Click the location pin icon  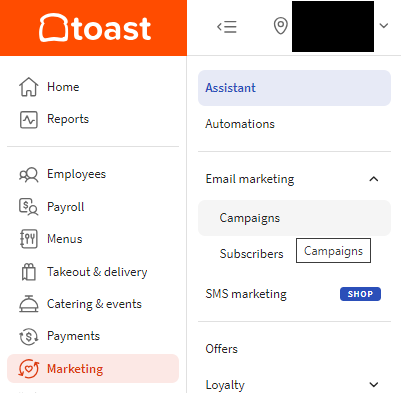click(281, 26)
